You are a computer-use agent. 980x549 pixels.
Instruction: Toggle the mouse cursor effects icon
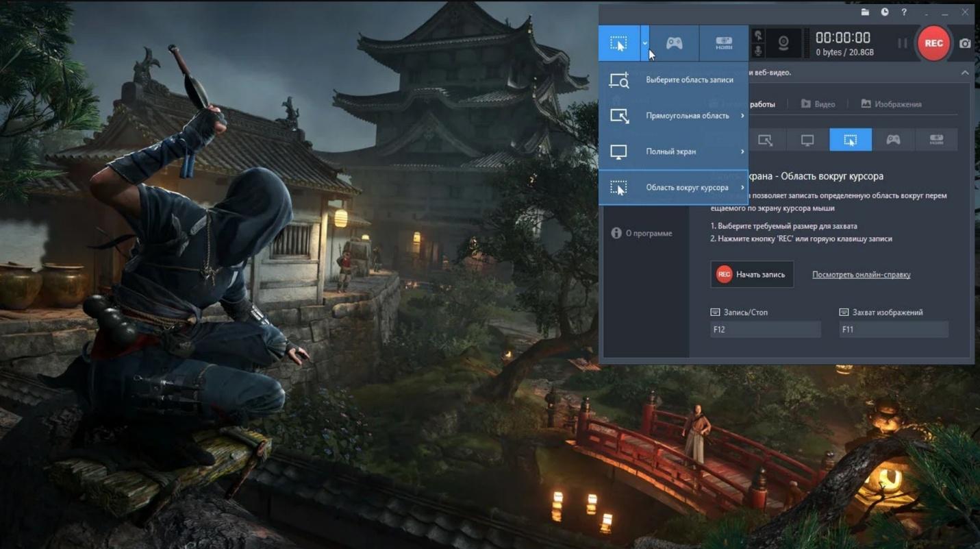[x=758, y=36]
